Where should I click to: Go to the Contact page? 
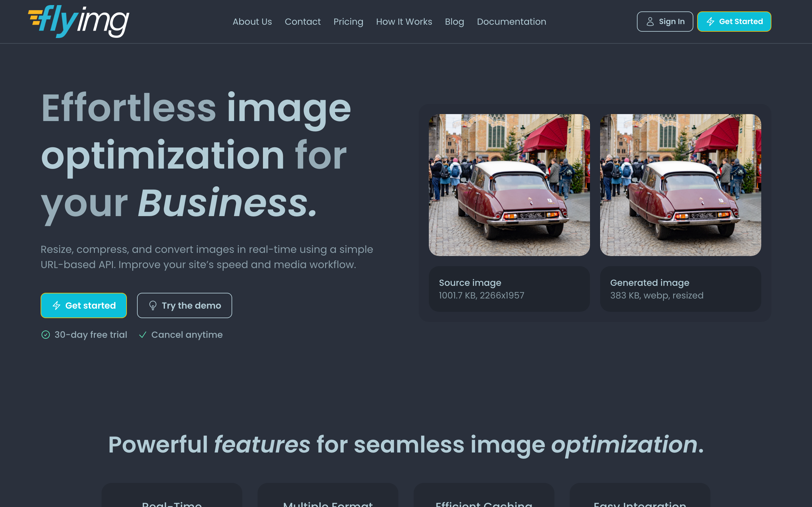(x=302, y=22)
